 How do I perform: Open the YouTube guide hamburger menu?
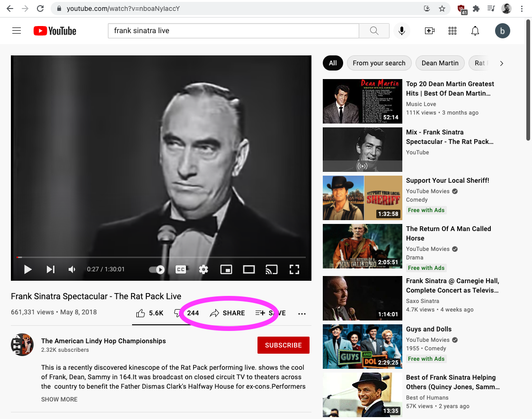pyautogui.click(x=17, y=31)
